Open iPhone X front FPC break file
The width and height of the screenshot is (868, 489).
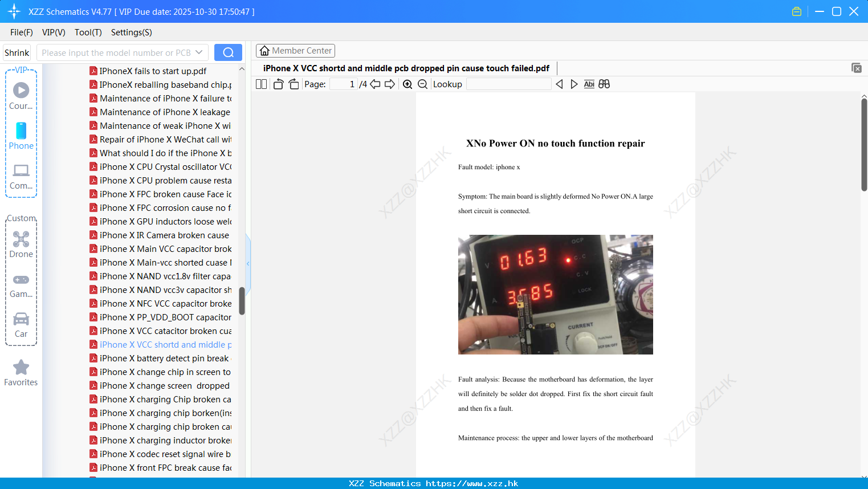161,468
